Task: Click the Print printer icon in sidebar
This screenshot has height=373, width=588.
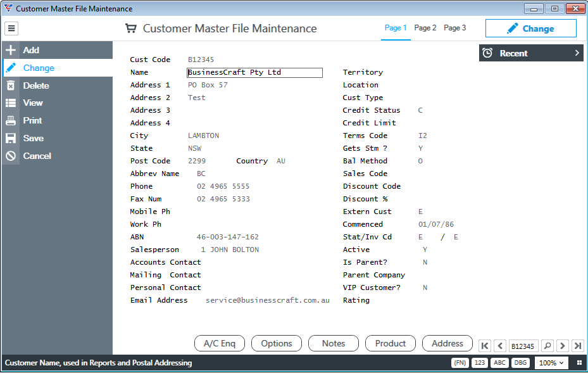Action: (11, 120)
